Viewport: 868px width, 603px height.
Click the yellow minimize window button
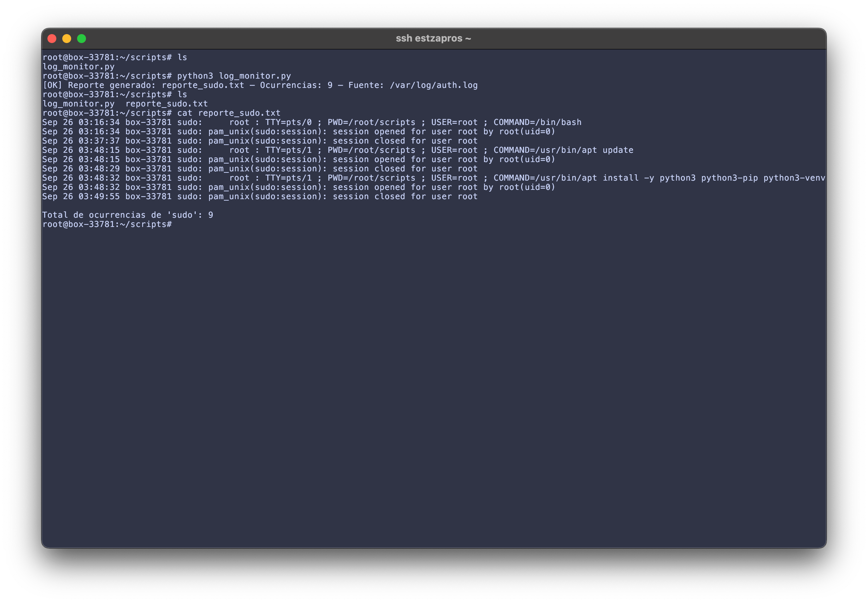[67, 39]
